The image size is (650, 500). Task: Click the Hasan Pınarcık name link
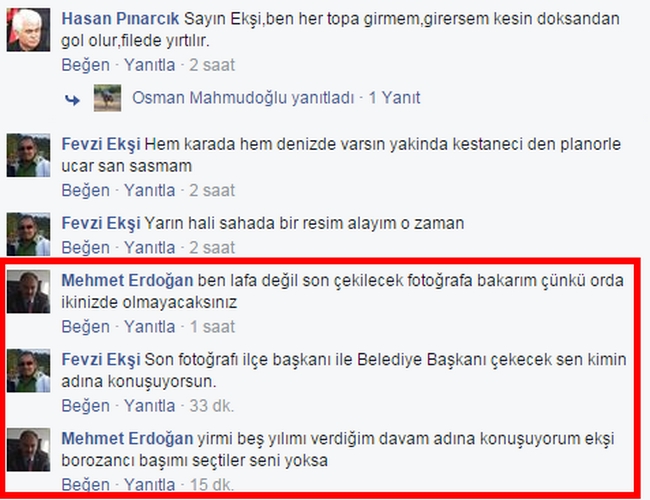[120, 19]
